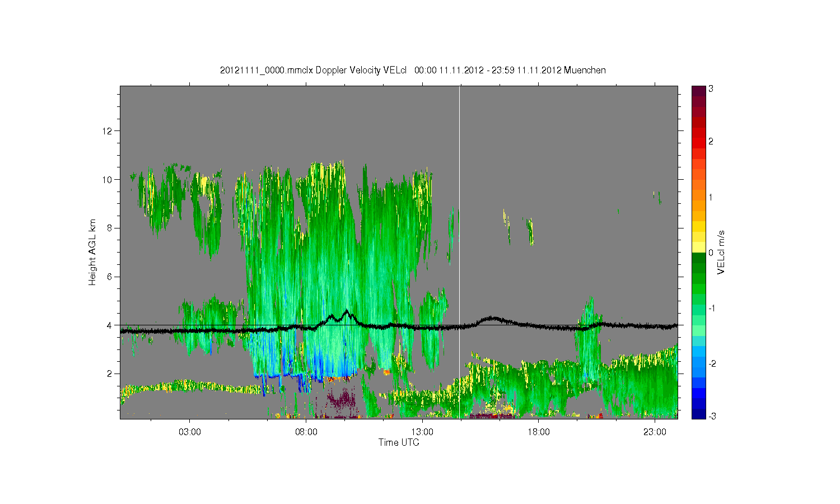Click the 'Time UTC' axis title
This screenshot has height=504, width=840.
399,442
